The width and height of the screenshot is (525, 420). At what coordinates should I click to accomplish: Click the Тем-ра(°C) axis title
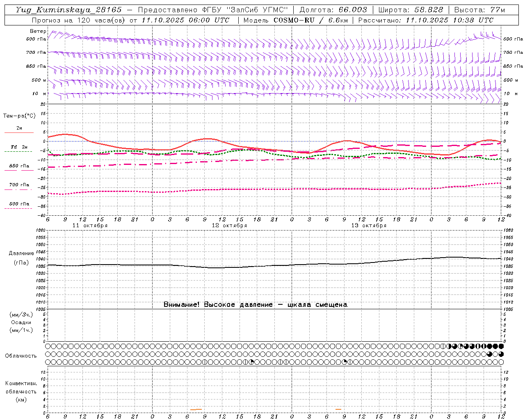pyautogui.click(x=19, y=116)
